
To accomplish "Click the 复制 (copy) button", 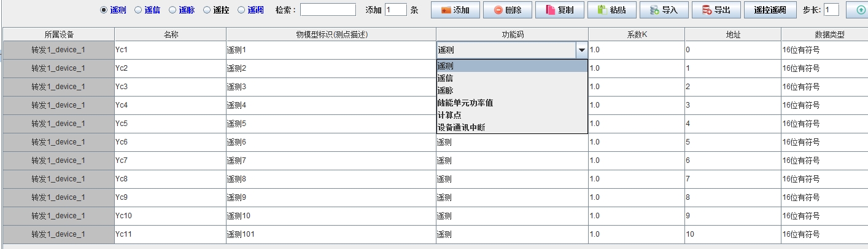I will (x=559, y=10).
